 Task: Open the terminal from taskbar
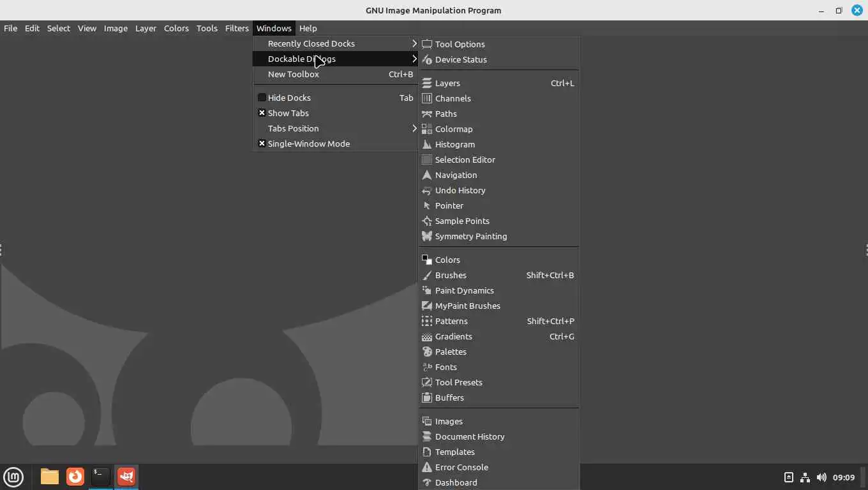click(101, 477)
